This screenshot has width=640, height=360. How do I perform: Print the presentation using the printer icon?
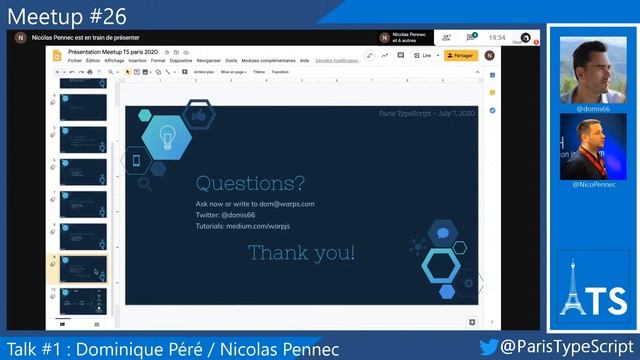point(90,72)
